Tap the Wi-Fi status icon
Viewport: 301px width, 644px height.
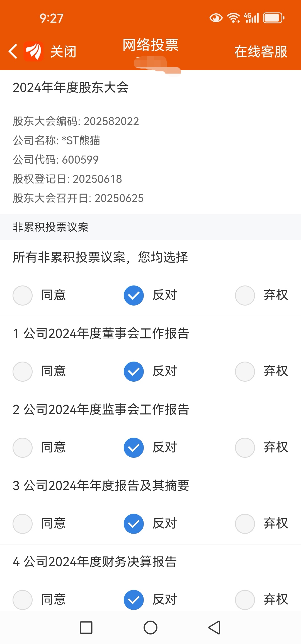point(234,18)
